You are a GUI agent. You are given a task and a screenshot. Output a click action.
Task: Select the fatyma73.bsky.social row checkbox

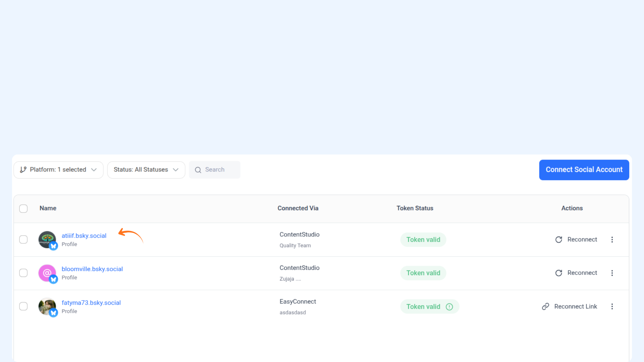click(23, 306)
